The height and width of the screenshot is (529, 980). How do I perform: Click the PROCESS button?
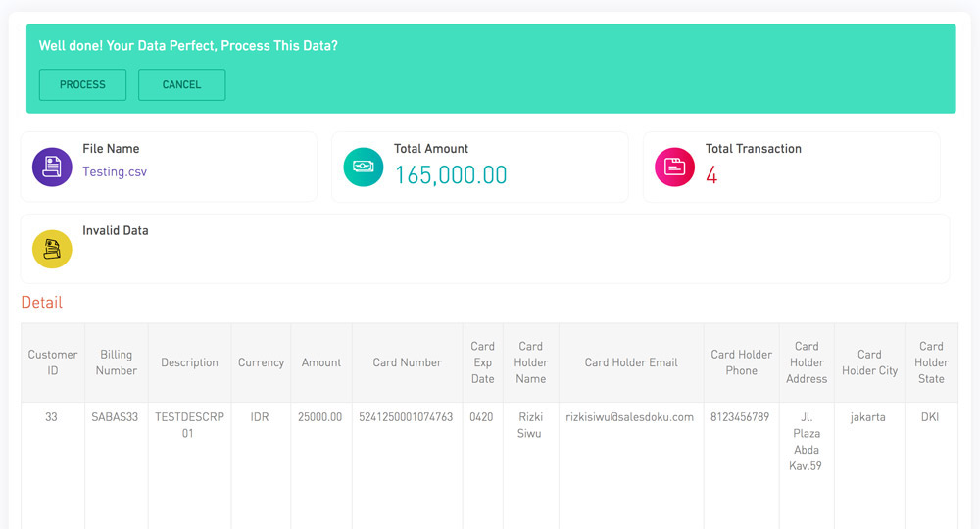(82, 84)
